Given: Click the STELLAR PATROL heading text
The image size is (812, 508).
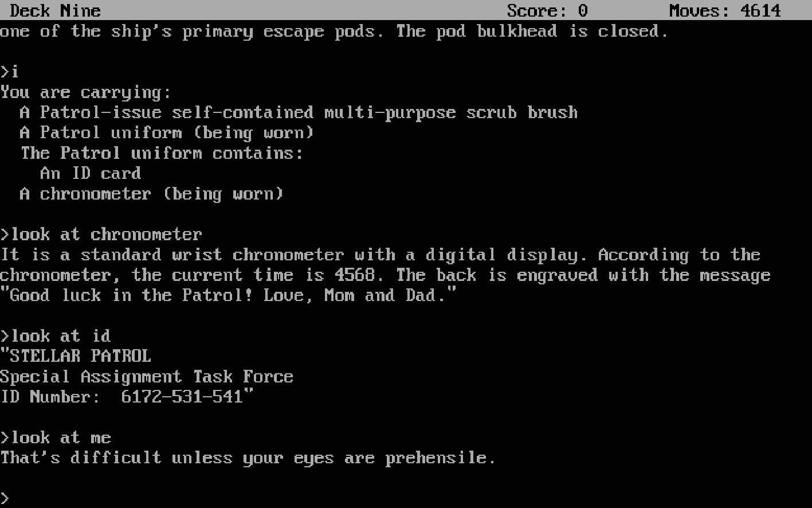Looking at the screenshot, I should (x=76, y=356).
